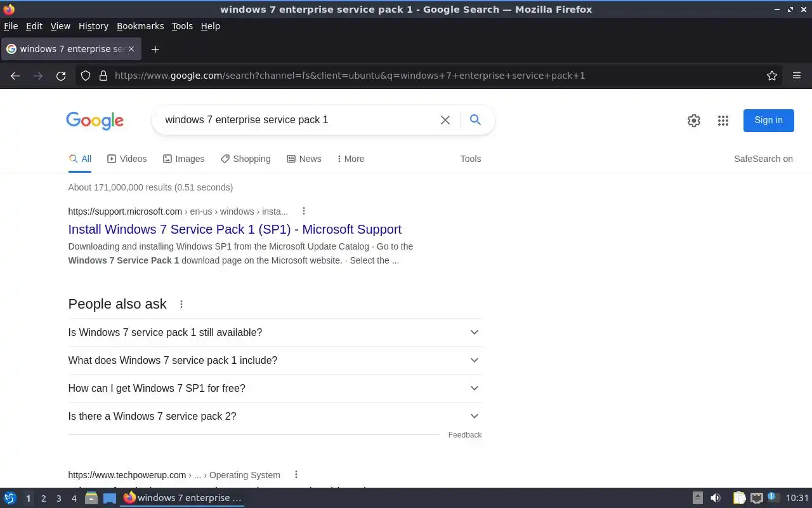The width and height of the screenshot is (812, 508).
Task: Open People also ask options menu
Action: coord(181,304)
